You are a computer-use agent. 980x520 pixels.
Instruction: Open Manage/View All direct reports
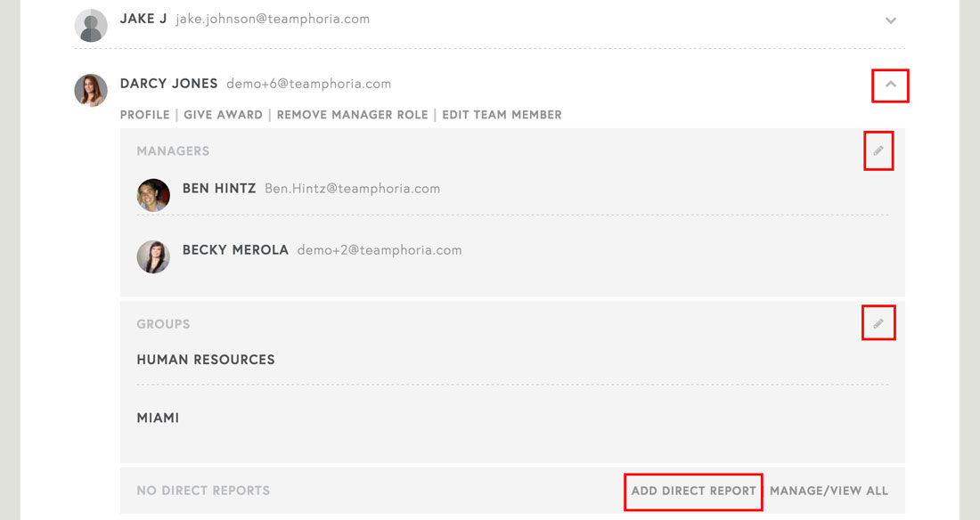829,491
